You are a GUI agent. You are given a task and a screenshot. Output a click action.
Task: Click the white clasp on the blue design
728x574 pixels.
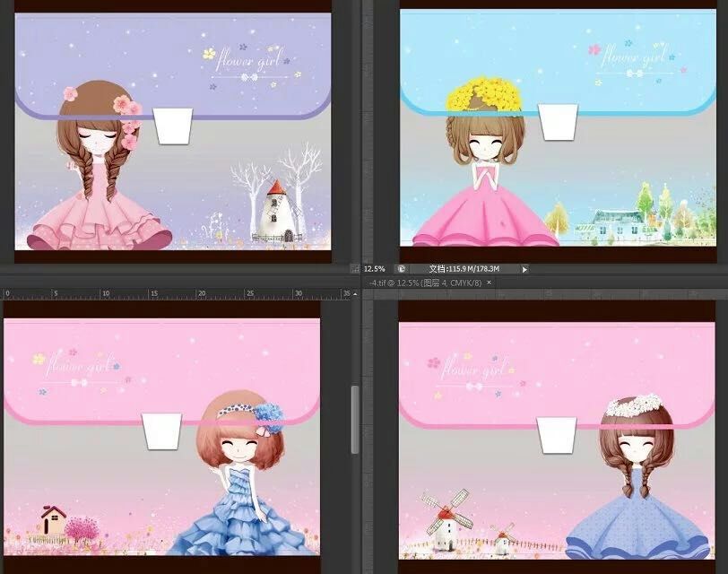pyautogui.click(x=558, y=122)
